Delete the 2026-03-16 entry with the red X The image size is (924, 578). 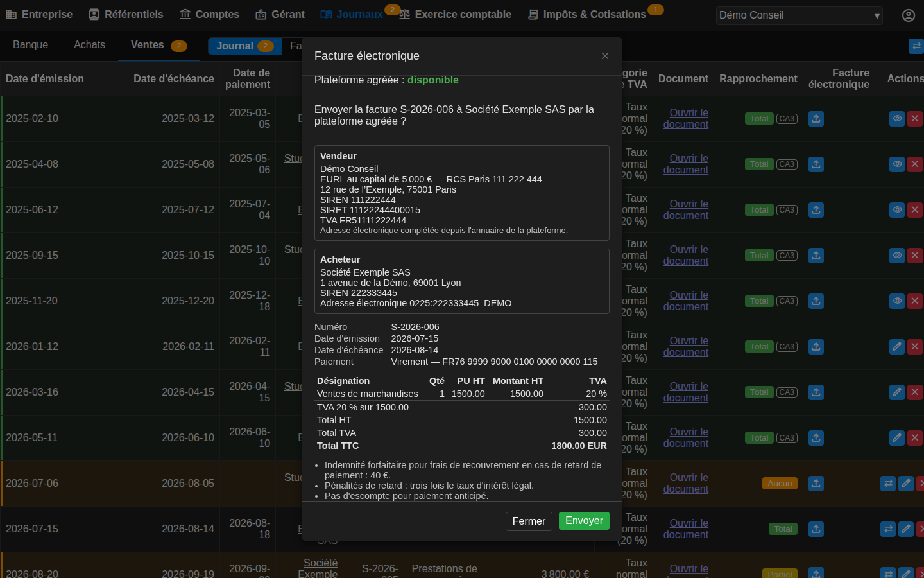915,392
